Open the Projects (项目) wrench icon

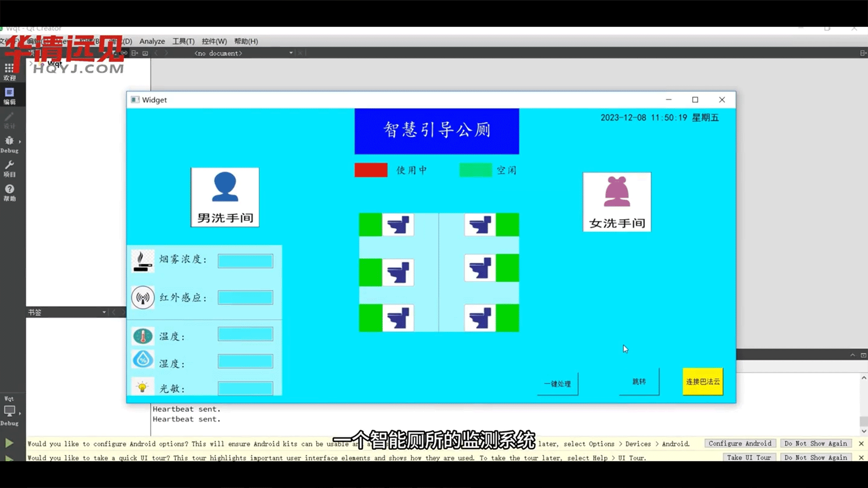(x=10, y=168)
